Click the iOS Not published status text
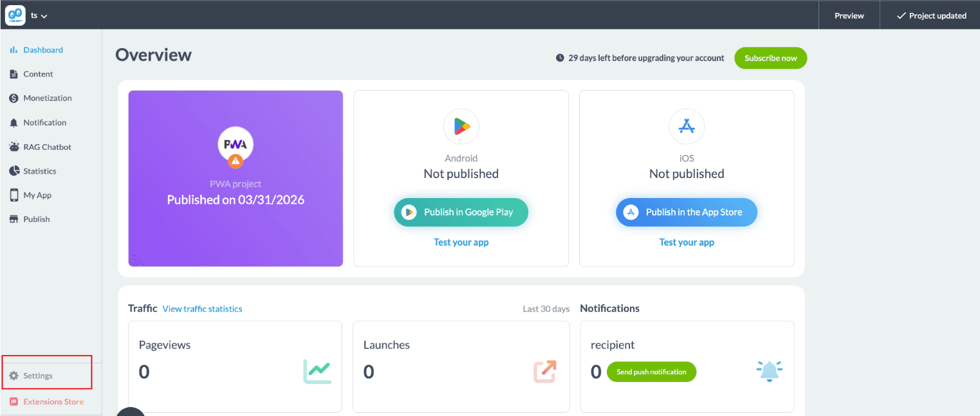 point(687,174)
